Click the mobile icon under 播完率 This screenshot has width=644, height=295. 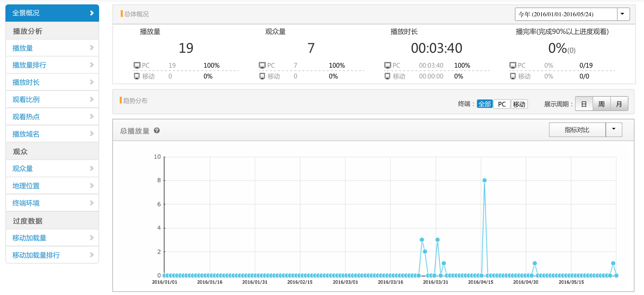coord(513,76)
